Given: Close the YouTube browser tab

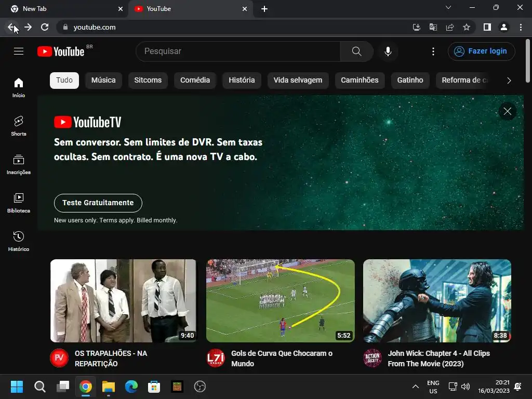Looking at the screenshot, I should click(245, 9).
